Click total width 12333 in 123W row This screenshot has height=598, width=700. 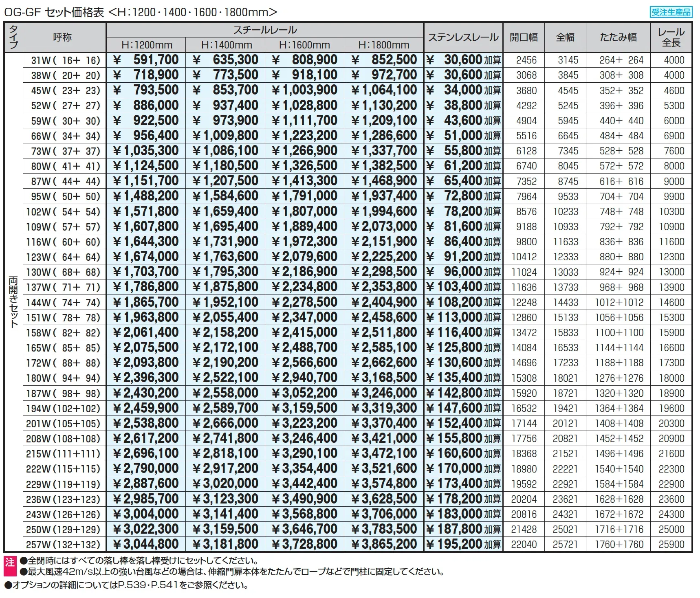pos(566,257)
